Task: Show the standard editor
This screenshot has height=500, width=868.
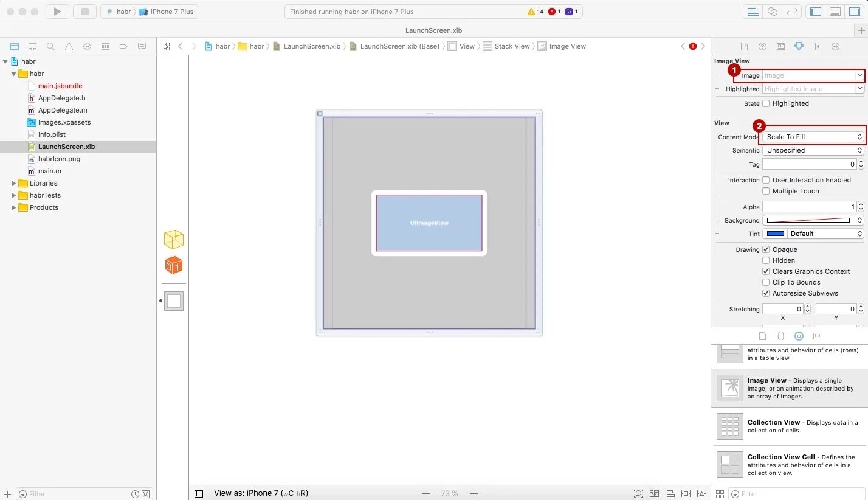Action: point(753,12)
